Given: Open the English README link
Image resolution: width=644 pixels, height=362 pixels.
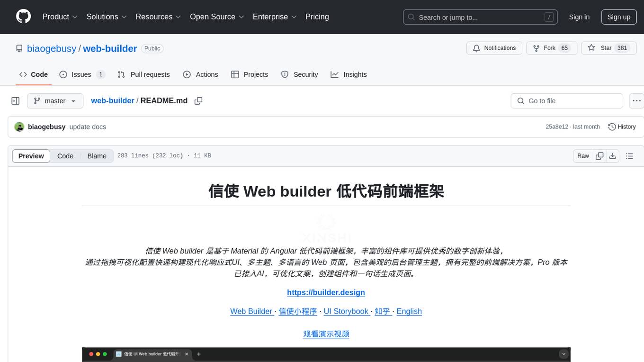Looking at the screenshot, I should point(409,311).
